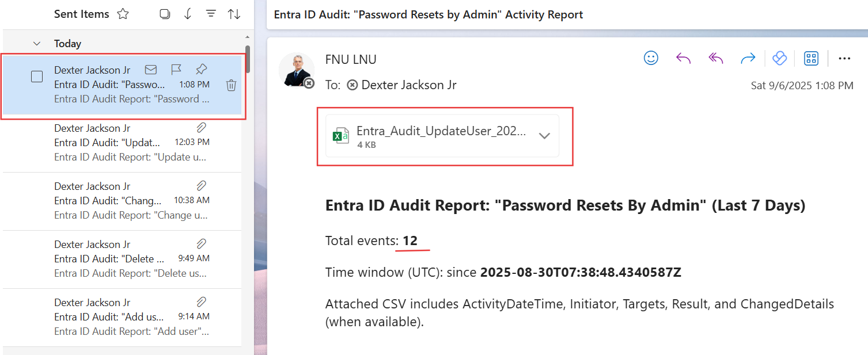Forward this email message
The height and width of the screenshot is (355, 868).
click(748, 58)
